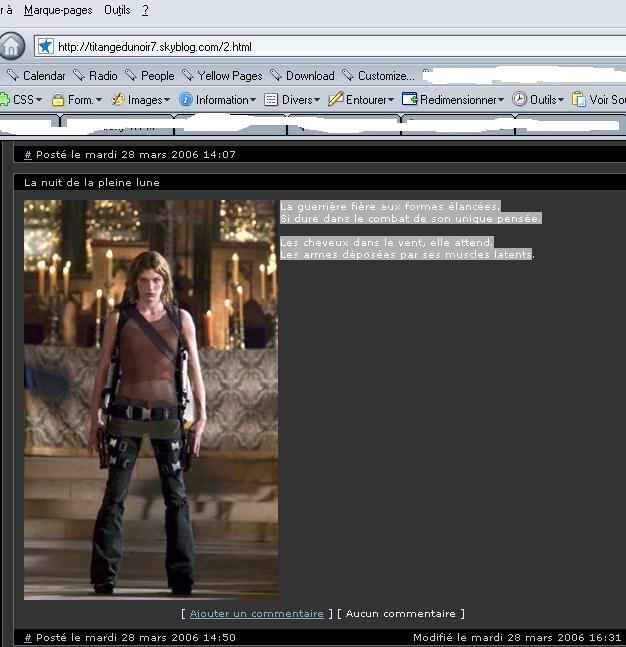Click the La nuit de la pleine lune title
Viewport: 626px width, 647px height.
[92, 182]
